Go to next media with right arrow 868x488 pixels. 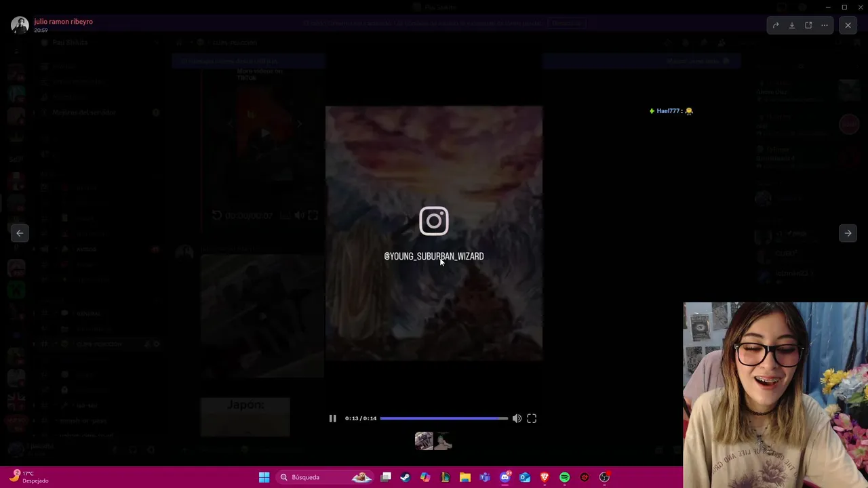coord(848,233)
